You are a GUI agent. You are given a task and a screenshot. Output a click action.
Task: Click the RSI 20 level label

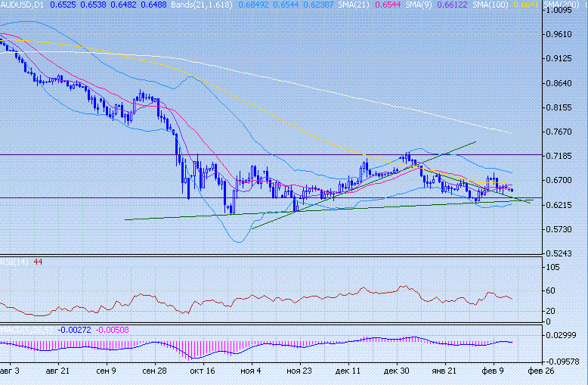(x=549, y=311)
